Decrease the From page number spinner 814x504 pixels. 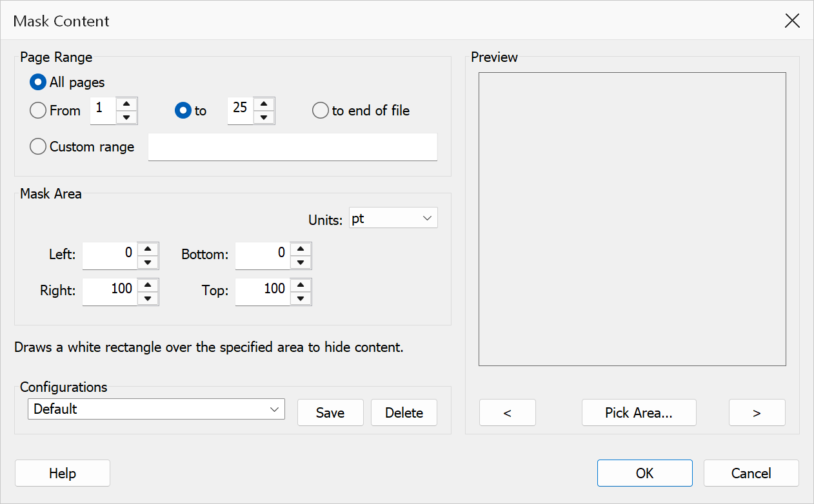127,117
